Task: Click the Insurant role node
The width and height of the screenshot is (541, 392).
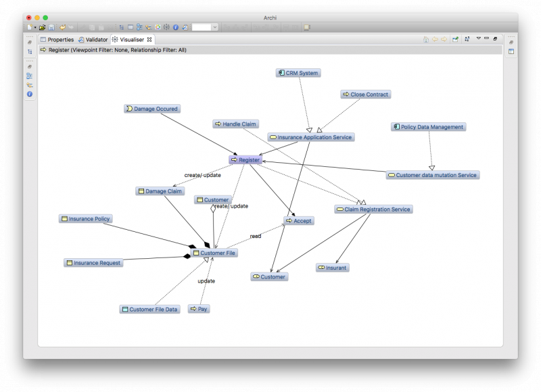Action: [333, 268]
